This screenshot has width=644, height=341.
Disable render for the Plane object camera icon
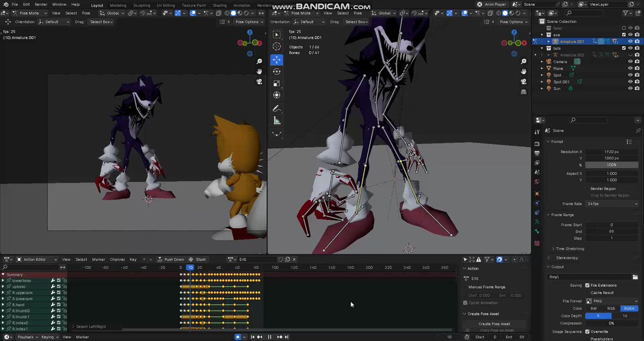click(637, 68)
